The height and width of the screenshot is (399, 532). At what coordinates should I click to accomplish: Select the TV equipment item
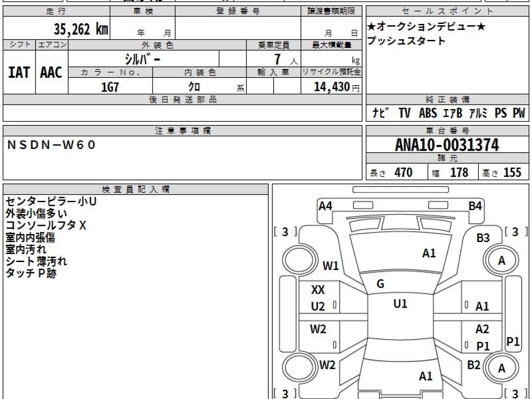click(404, 113)
